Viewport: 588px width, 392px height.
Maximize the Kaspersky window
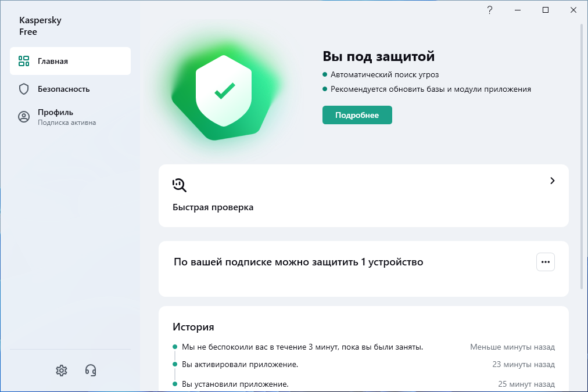[546, 10]
